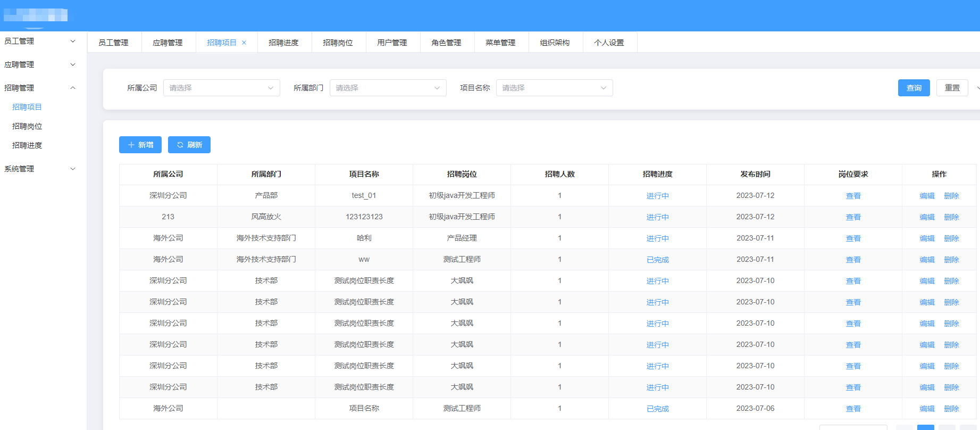View 岗位要求 for ww project
980x430 pixels.
coord(853,260)
